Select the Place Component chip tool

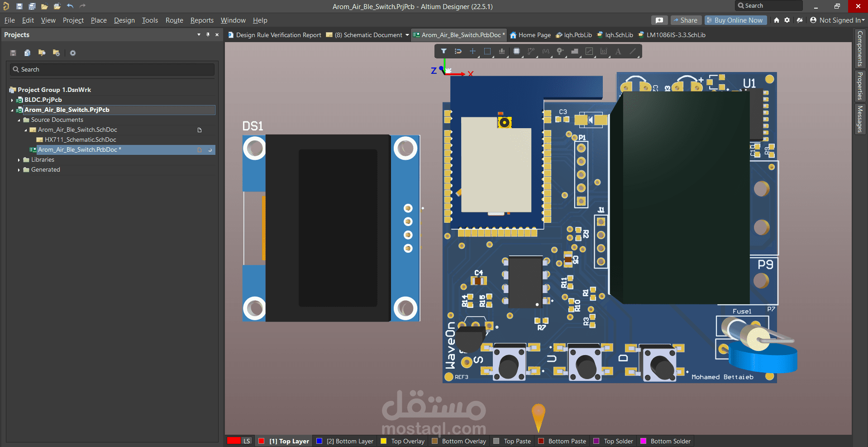[x=516, y=51]
